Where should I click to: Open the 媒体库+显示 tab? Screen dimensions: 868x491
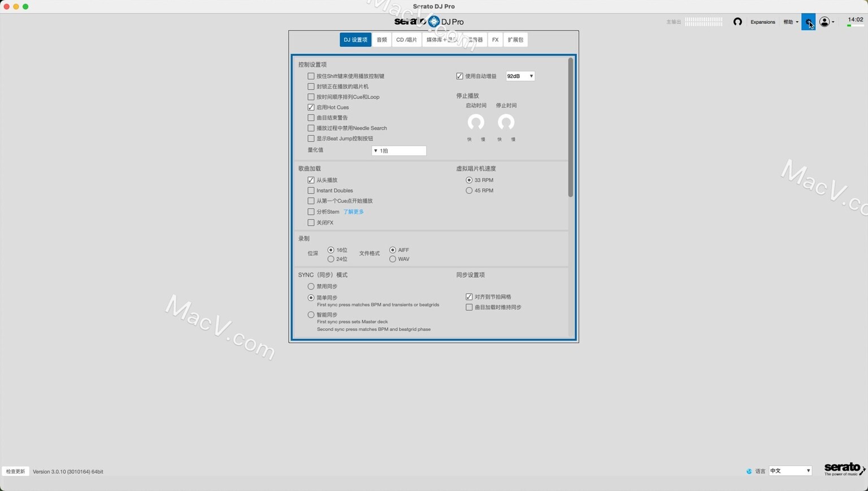(x=442, y=40)
